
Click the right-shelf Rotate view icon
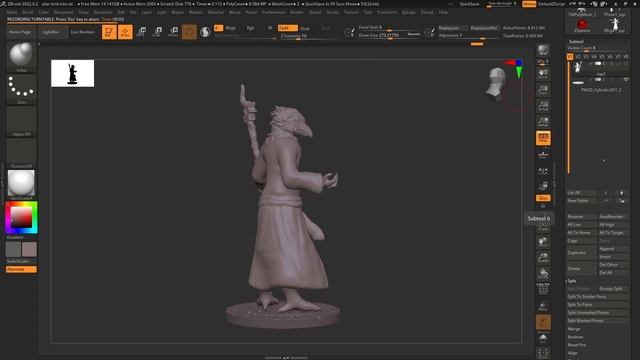(543, 273)
